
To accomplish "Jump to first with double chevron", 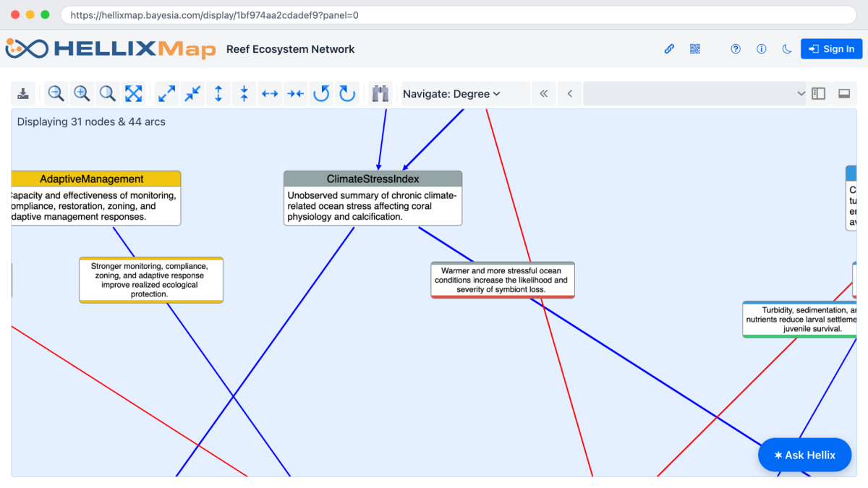I will (544, 93).
